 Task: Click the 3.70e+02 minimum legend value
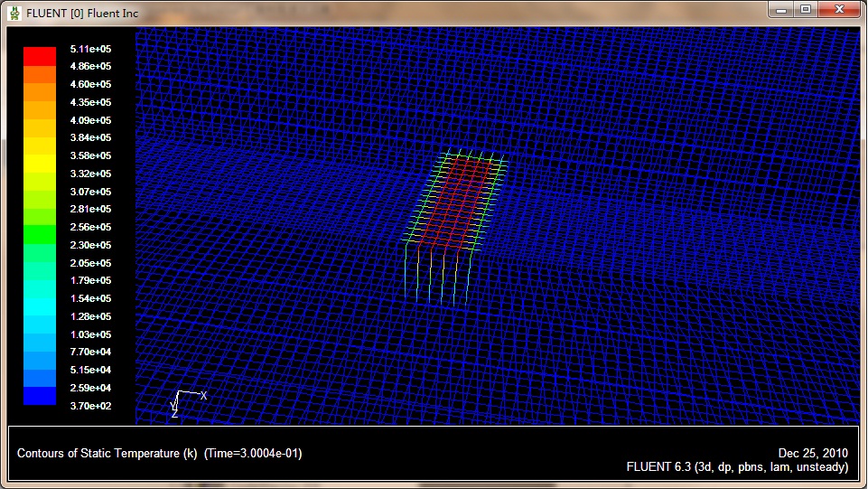pos(90,406)
